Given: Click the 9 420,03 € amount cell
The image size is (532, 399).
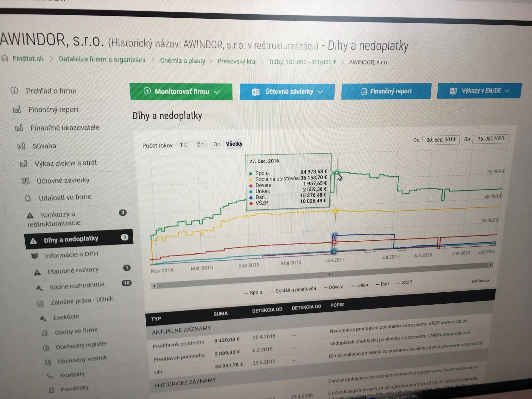Looking at the screenshot, I should 227,340.
